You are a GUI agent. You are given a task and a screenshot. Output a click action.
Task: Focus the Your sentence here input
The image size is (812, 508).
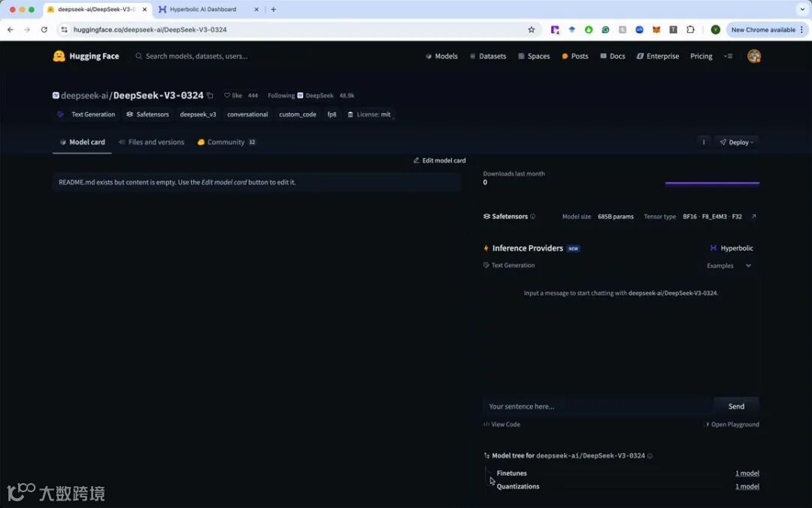[598, 406]
